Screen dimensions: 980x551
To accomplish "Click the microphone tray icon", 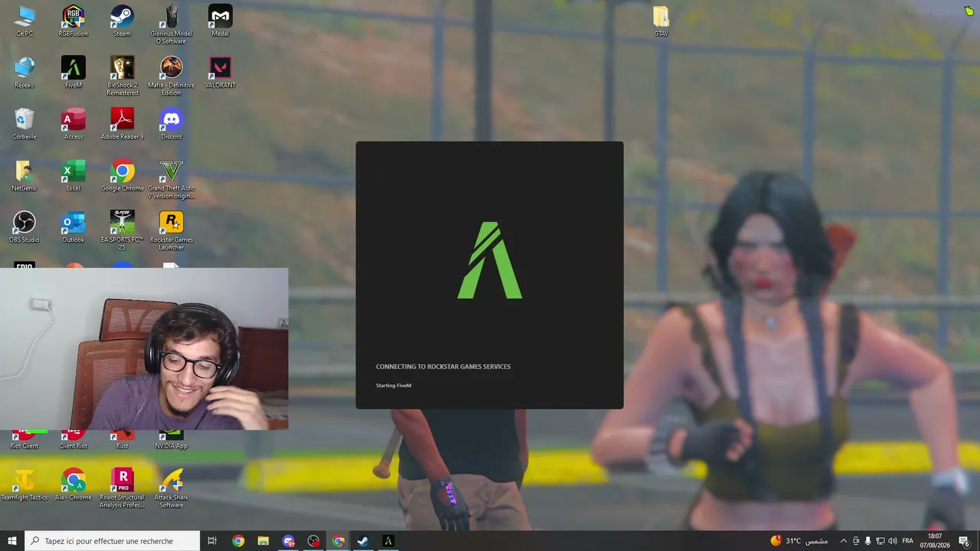I will point(868,541).
